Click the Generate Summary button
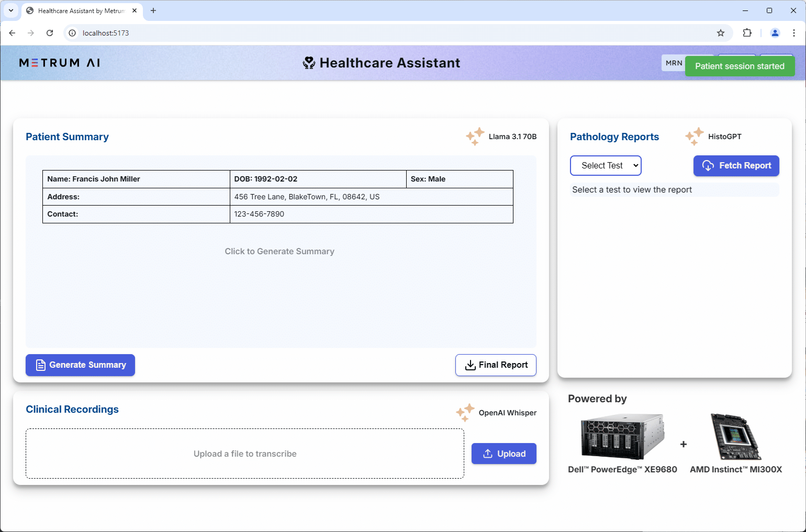This screenshot has width=806, height=532. click(x=80, y=365)
